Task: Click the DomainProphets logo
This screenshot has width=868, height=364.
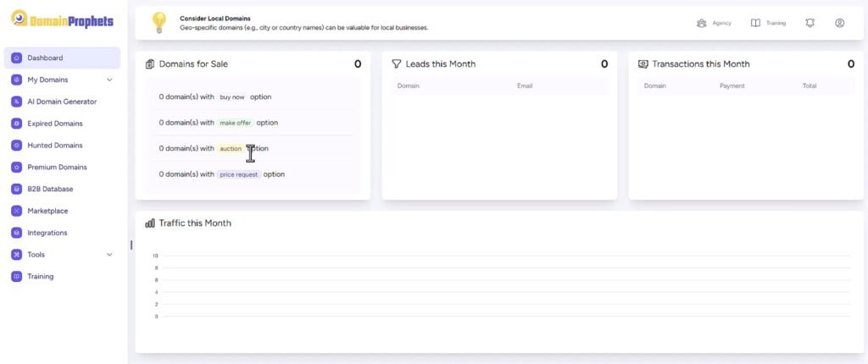Action: (62, 20)
